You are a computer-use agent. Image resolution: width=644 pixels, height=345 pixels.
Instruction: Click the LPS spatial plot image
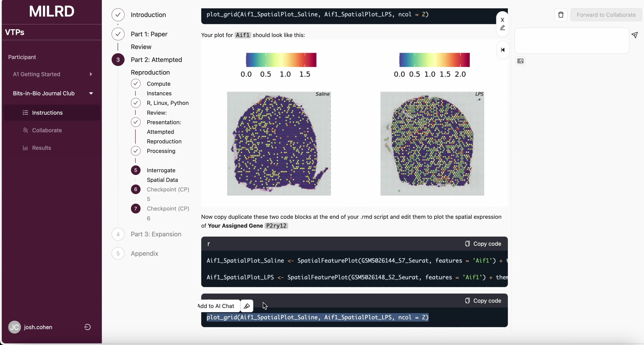tap(432, 144)
